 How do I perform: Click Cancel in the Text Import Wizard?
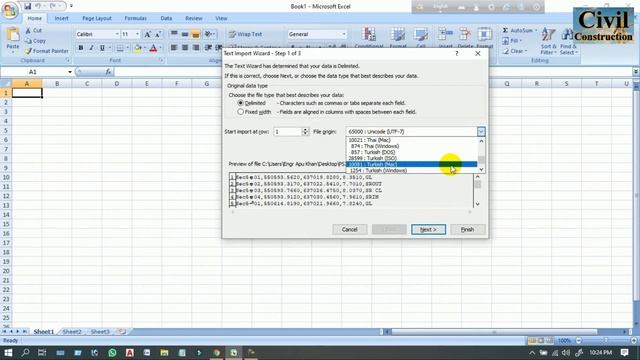click(x=349, y=229)
